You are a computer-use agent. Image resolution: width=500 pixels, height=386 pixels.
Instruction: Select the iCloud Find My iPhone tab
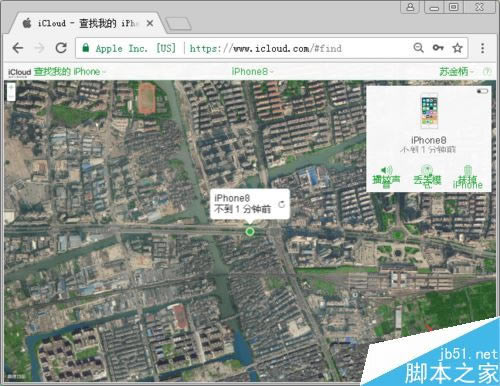pos(87,23)
